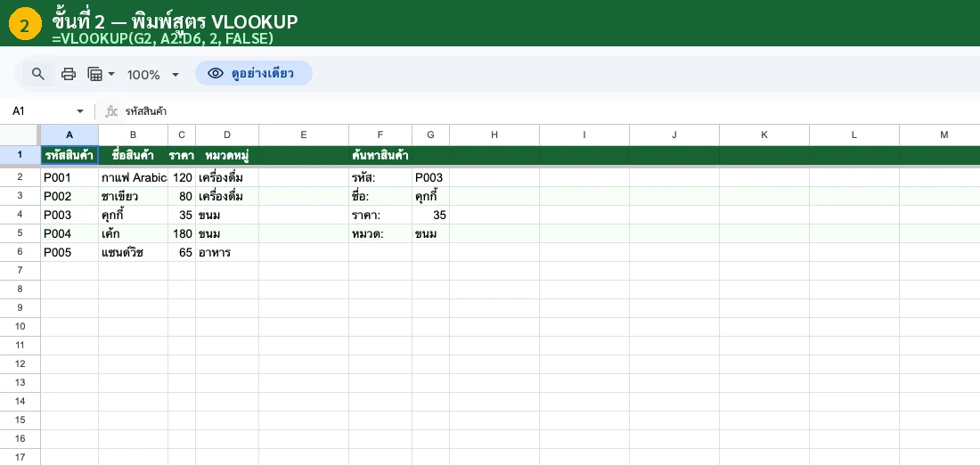Click the search magnifier icon in toolbar
Viewport: 980px width, 465px height.
[37, 74]
